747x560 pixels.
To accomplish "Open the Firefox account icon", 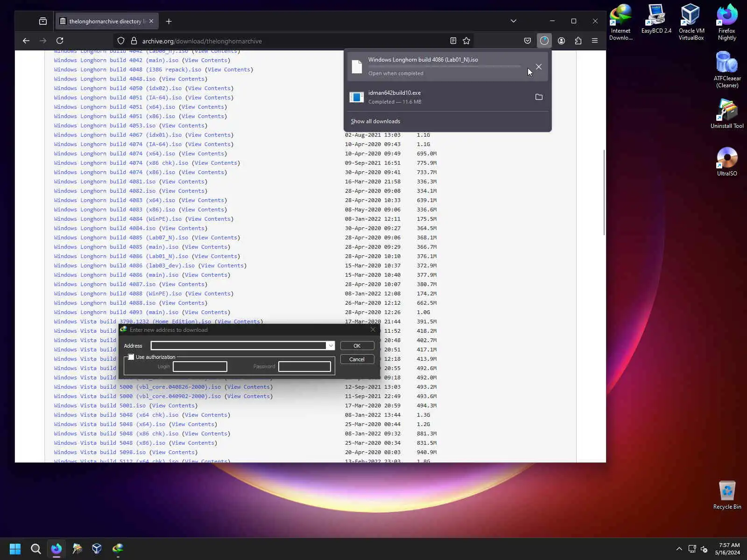I will click(561, 41).
